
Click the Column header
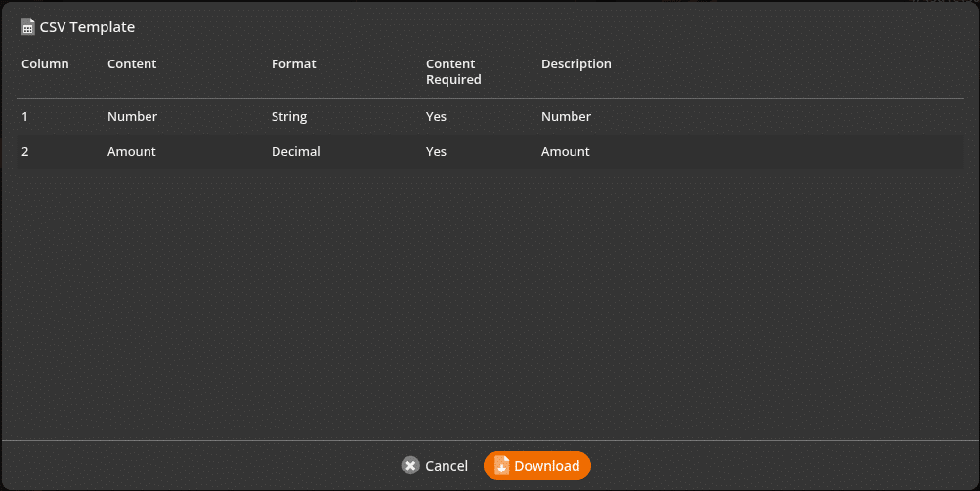(45, 63)
